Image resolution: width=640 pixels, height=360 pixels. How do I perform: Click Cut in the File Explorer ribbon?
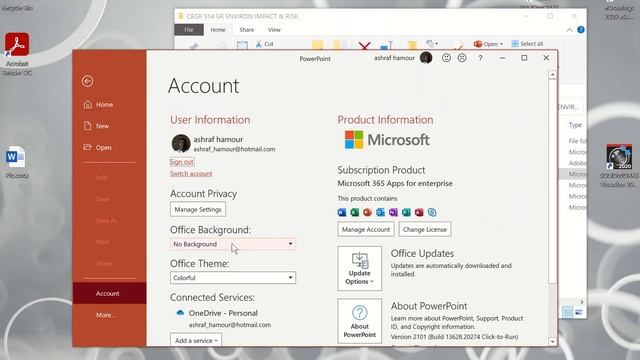coord(264,44)
